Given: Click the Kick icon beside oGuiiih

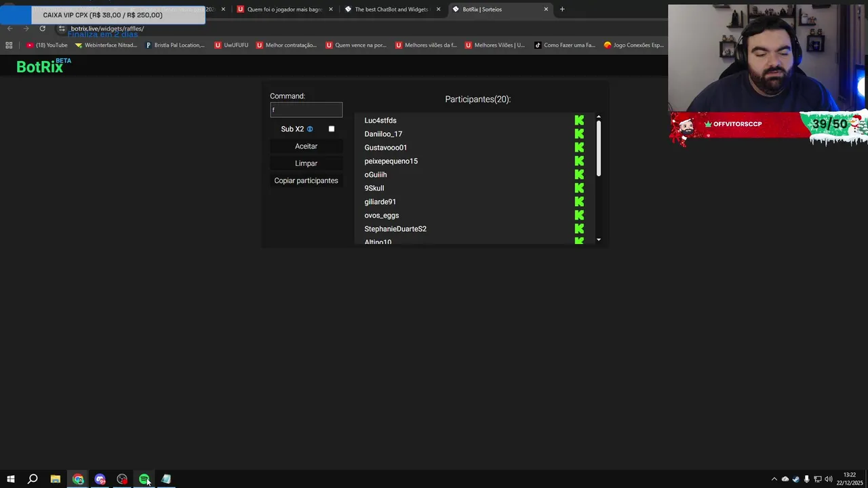Looking at the screenshot, I should (579, 175).
